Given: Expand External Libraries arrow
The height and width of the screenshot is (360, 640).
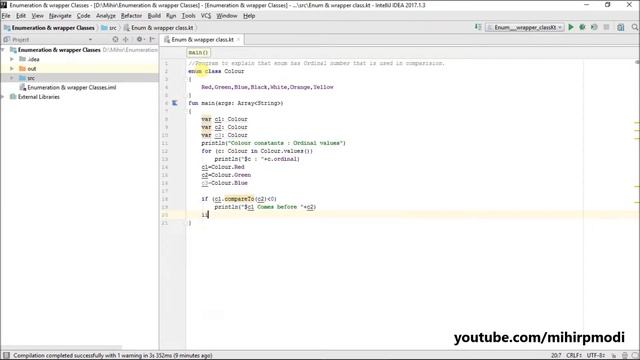Looking at the screenshot, I should pyautogui.click(x=3, y=97).
